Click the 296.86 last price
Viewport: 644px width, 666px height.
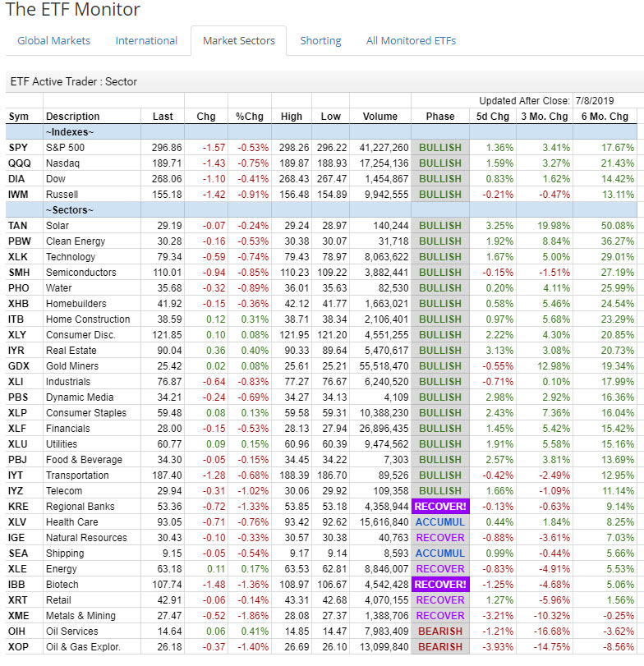pyautogui.click(x=167, y=148)
